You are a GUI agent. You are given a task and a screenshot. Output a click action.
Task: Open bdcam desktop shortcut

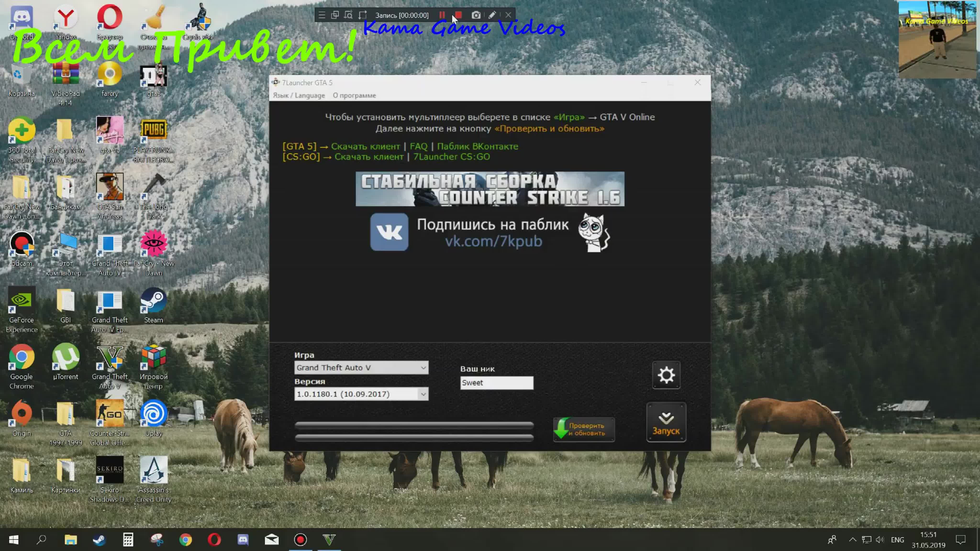(21, 249)
